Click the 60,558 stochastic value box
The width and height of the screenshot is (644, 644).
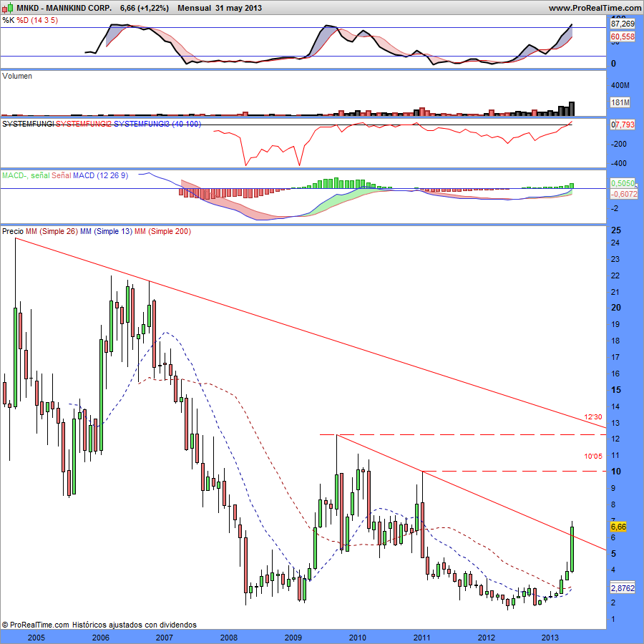pyautogui.click(x=623, y=36)
